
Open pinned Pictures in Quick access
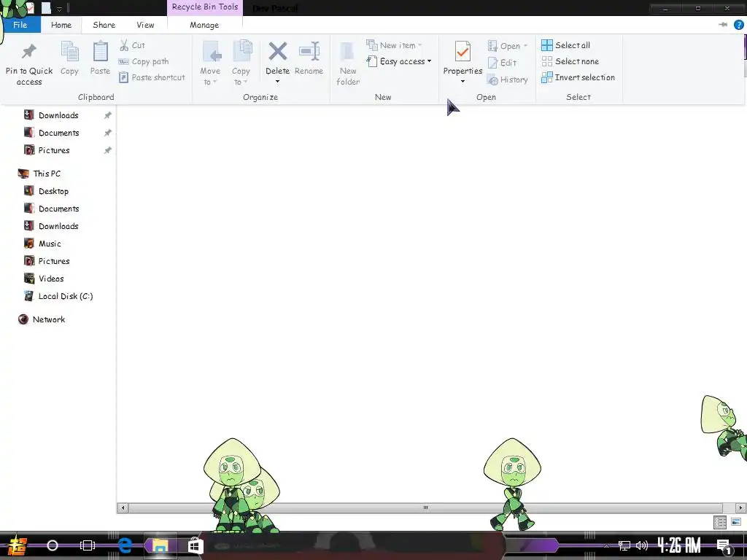click(x=54, y=150)
